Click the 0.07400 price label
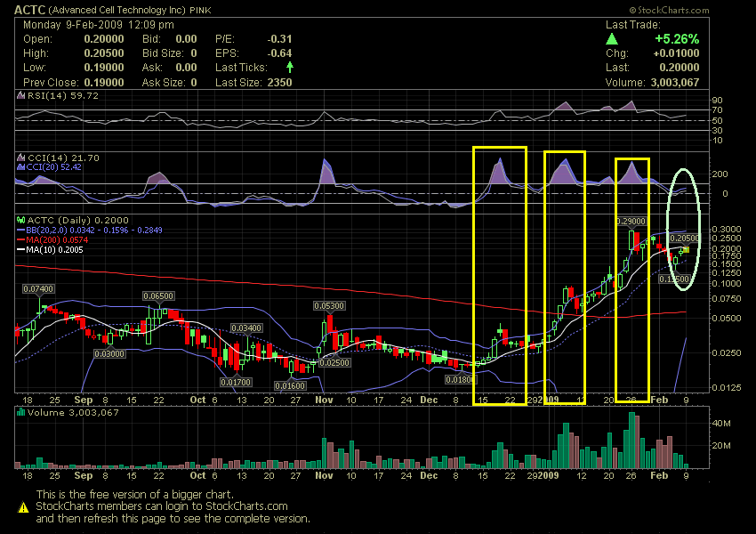 click(37, 289)
